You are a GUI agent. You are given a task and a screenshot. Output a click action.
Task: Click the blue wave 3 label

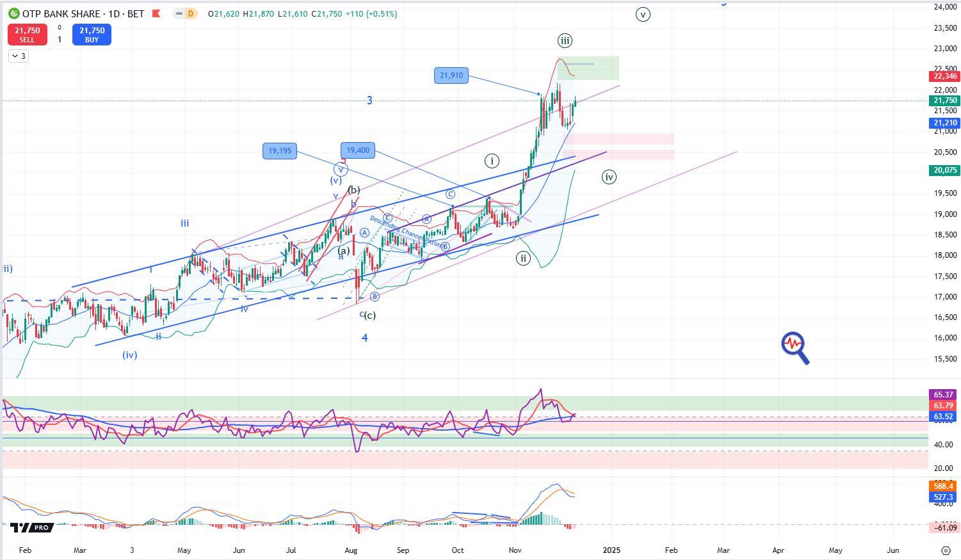pyautogui.click(x=369, y=100)
